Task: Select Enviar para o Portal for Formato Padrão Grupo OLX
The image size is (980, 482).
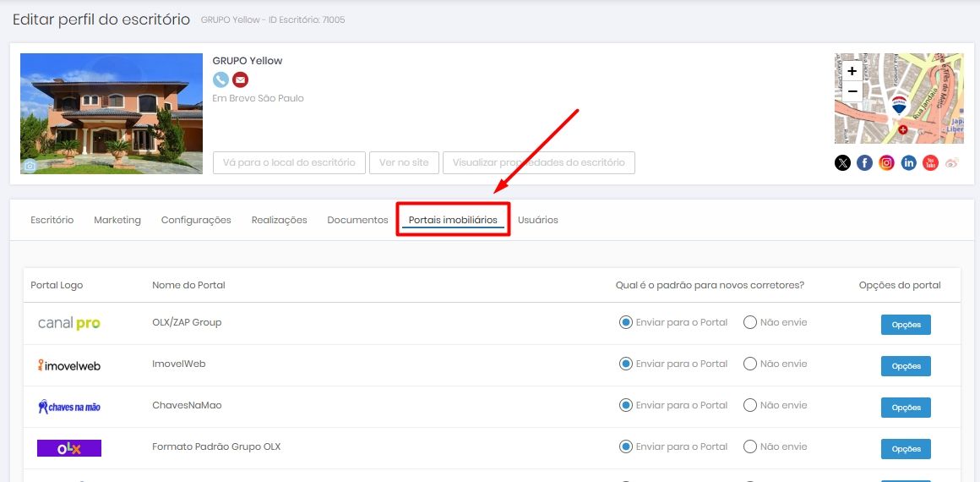Action: [625, 446]
